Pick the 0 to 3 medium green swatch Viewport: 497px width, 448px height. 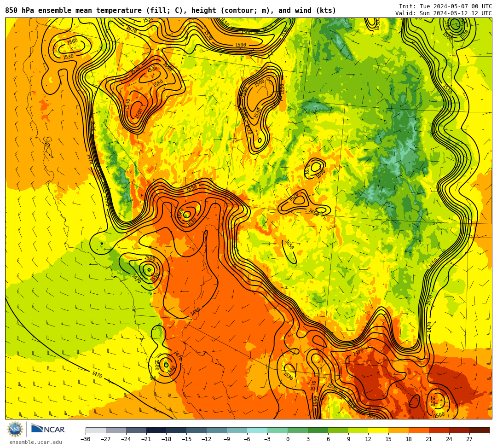tap(298, 431)
